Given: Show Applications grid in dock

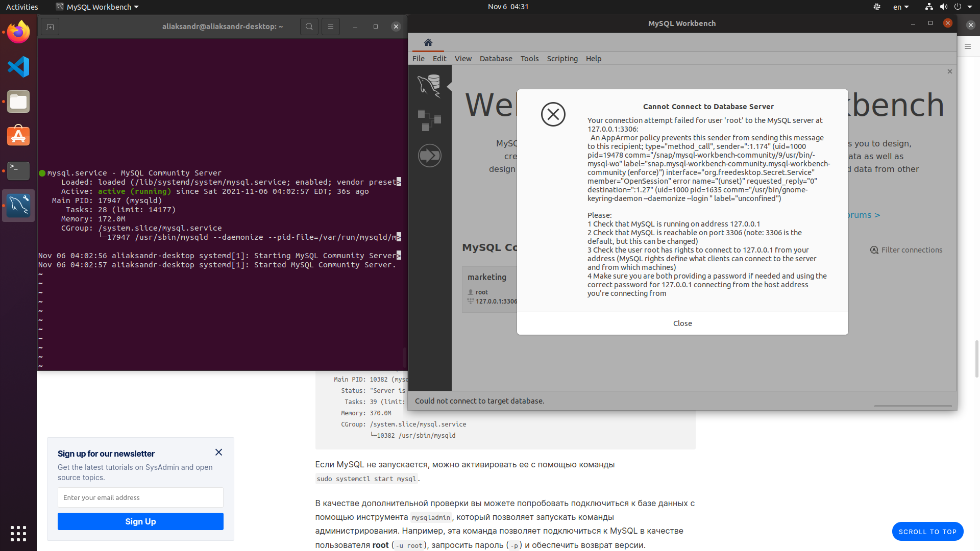Looking at the screenshot, I should click(18, 533).
